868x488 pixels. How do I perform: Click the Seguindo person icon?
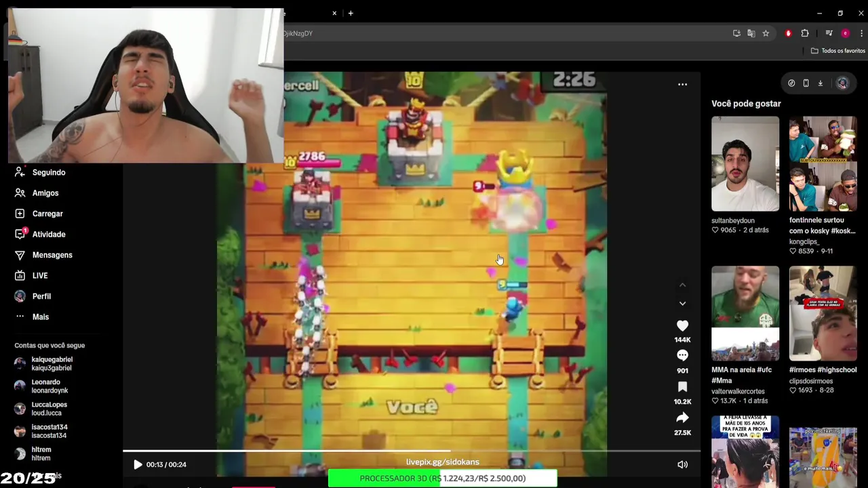(x=20, y=172)
